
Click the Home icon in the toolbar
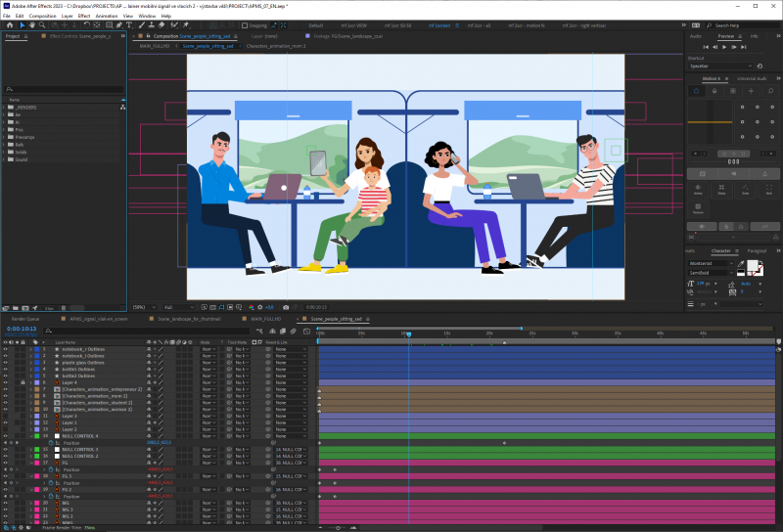pyautogui.click(x=8, y=24)
